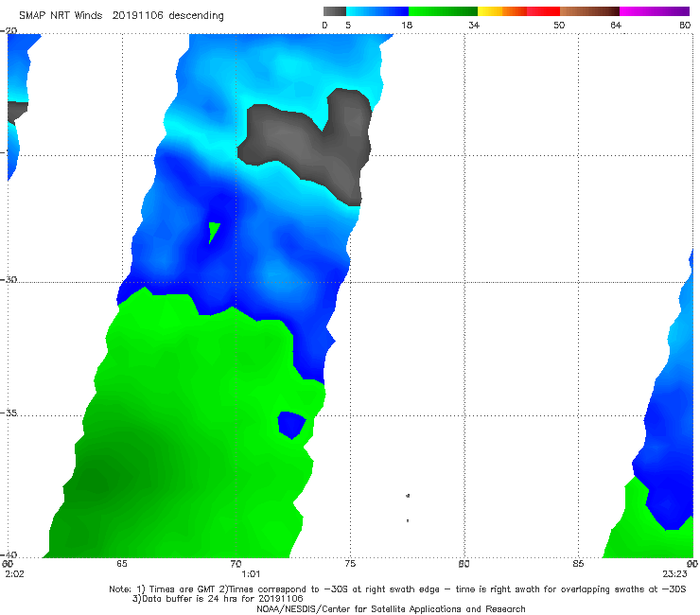Click the longitude label '85' on the bottom axis

point(578,564)
